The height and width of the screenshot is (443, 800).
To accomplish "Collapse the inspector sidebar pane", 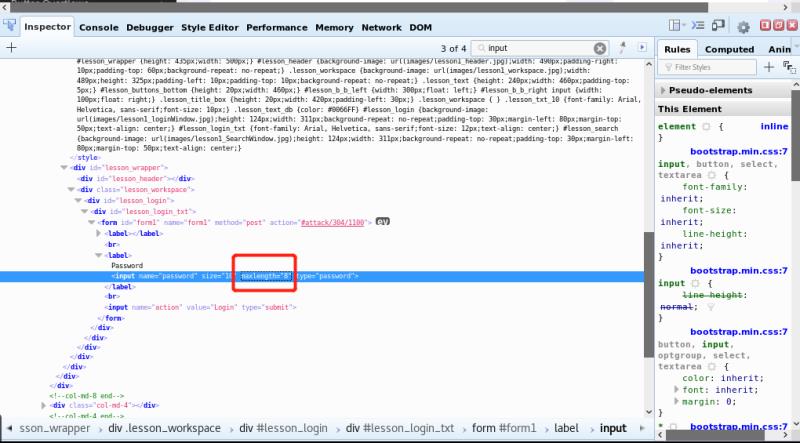I will click(642, 47).
